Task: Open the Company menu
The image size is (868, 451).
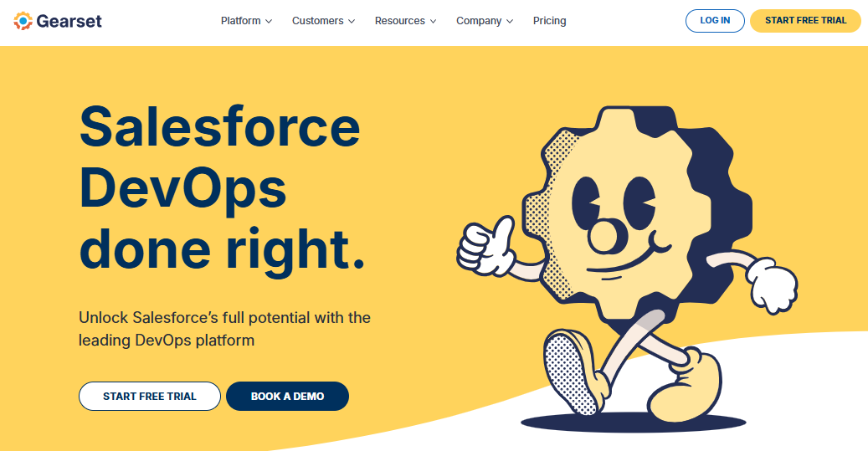Action: [479, 21]
